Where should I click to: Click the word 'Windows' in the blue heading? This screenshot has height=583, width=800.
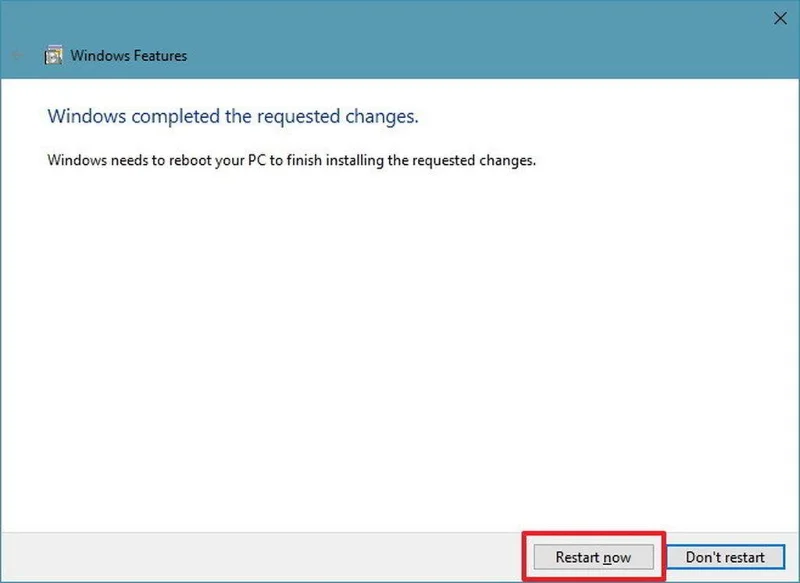(87, 116)
